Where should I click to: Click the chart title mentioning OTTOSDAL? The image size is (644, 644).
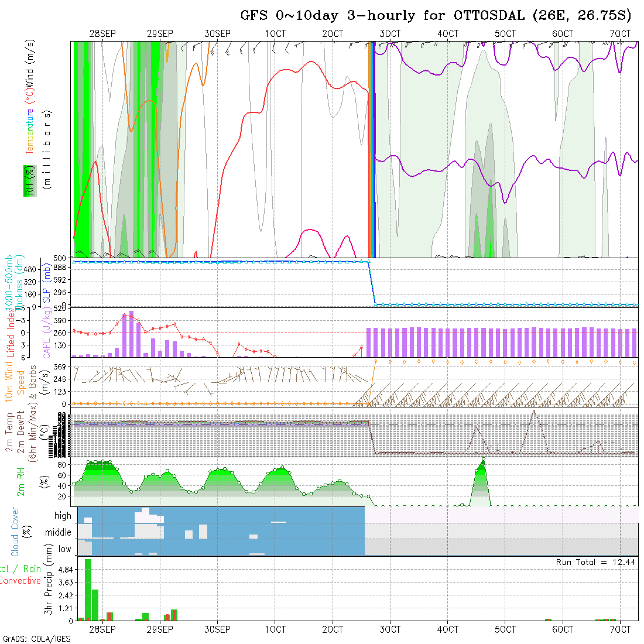click(x=436, y=15)
